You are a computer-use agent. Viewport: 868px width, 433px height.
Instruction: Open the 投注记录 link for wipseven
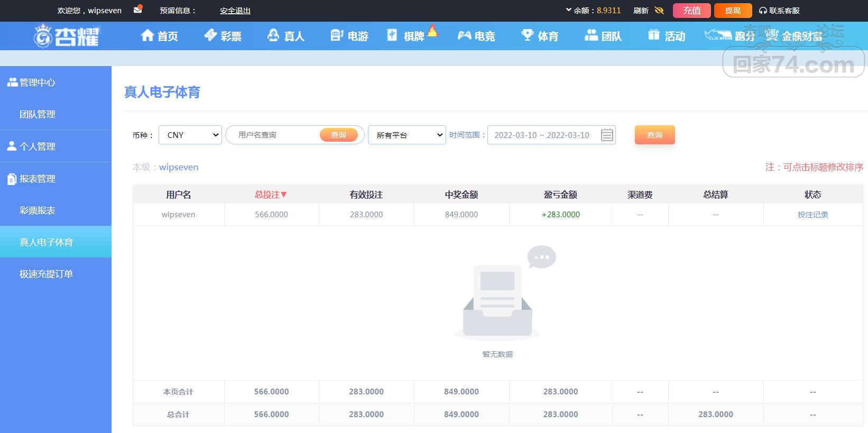pos(812,215)
